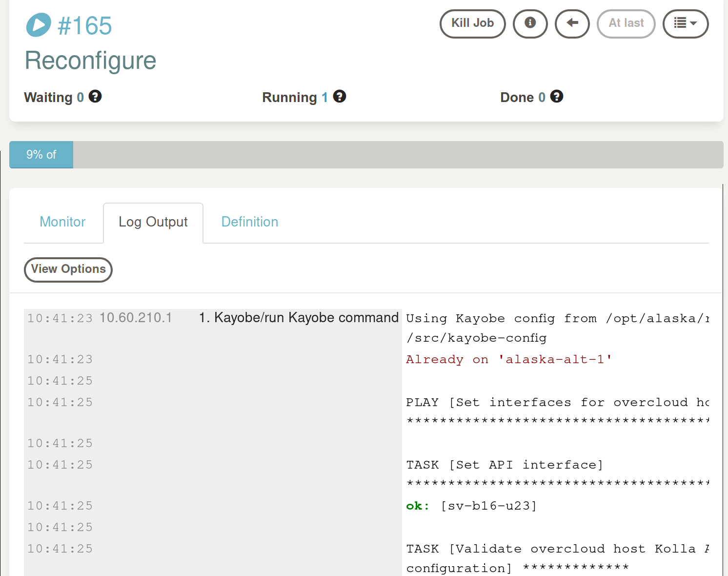Viewport: 728px width, 576px height.
Task: Click the running play icon beside #165
Action: (x=39, y=25)
